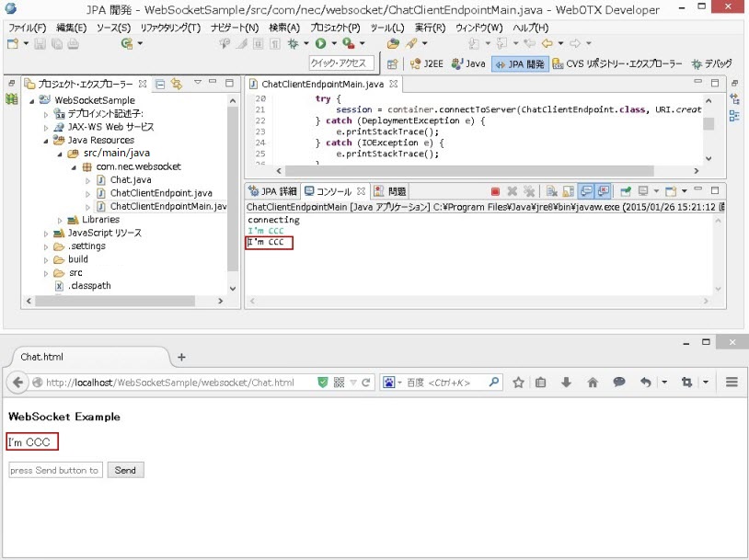Toggle Link with Editor in Project Explorer
Image resolution: width=749 pixels, height=560 pixels.
(176, 84)
